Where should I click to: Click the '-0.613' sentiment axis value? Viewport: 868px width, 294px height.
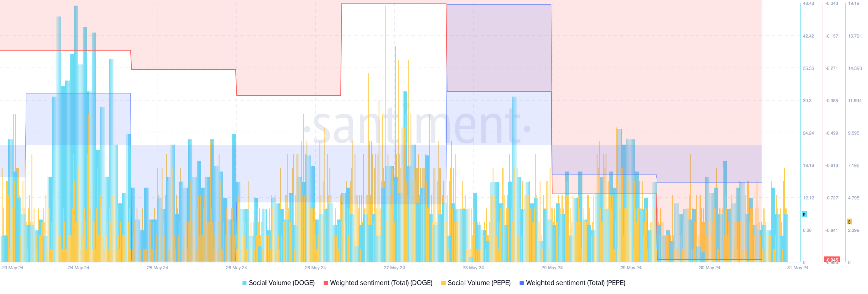pyautogui.click(x=832, y=165)
